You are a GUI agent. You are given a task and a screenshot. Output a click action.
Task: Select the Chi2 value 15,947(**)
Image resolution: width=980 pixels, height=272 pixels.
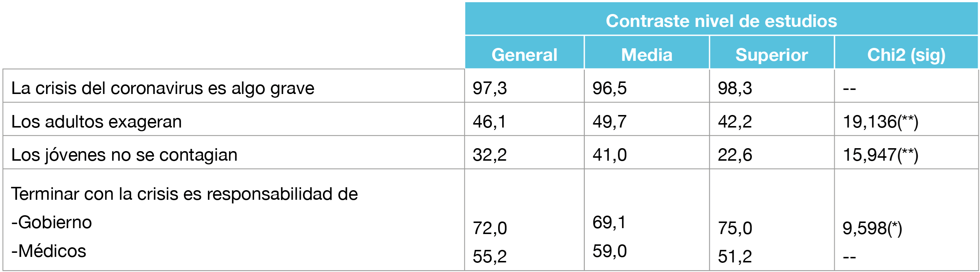(880, 155)
